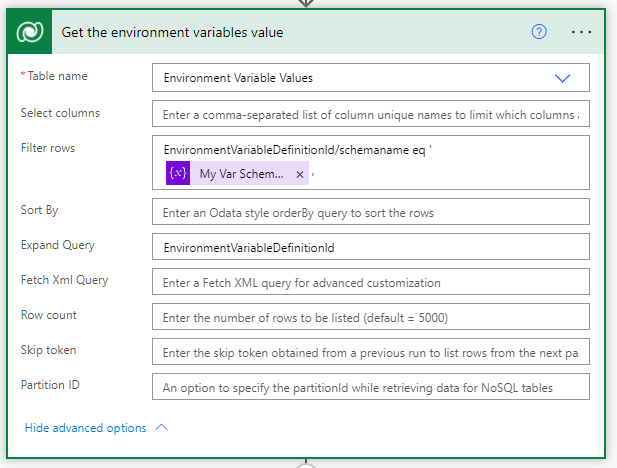The height and width of the screenshot is (468, 617).
Task: Collapse advanced options with the chevron
Action: coord(161,427)
